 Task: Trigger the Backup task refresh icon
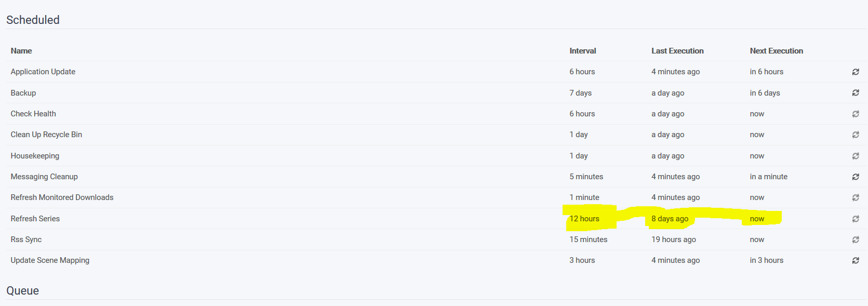(x=855, y=93)
